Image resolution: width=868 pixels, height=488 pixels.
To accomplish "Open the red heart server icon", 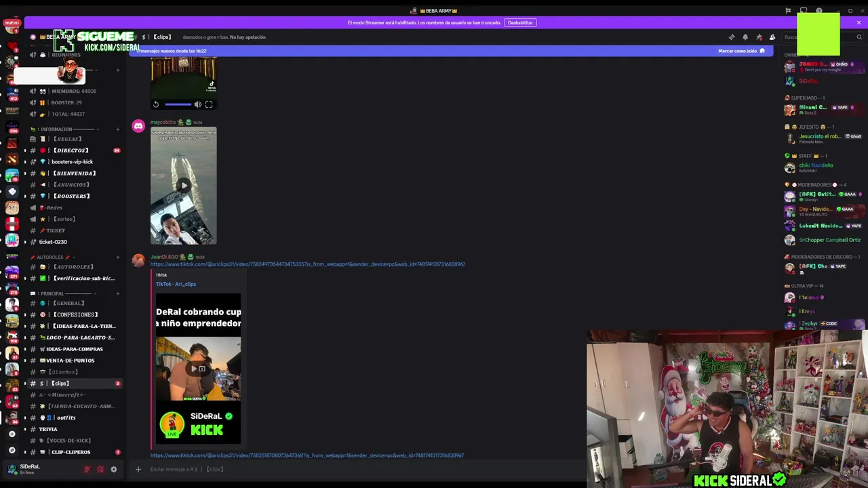I will 12,46.
